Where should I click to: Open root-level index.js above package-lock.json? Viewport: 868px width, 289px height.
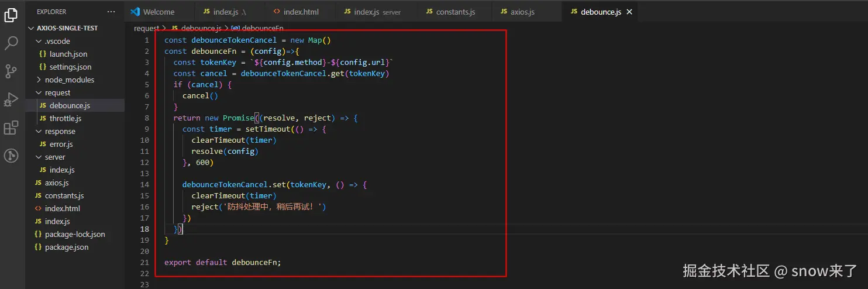click(75, 221)
